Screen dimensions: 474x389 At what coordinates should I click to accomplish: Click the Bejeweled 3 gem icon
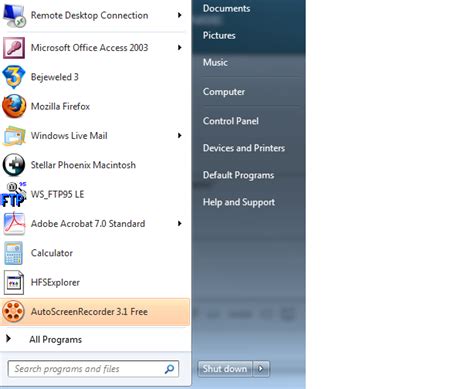tap(14, 77)
